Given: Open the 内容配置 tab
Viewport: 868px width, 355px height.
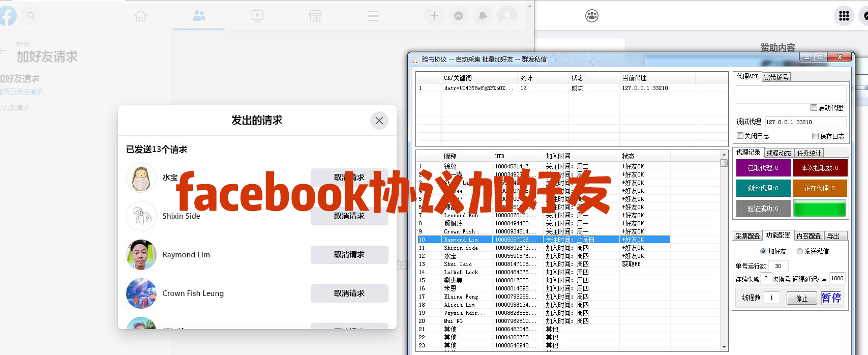Looking at the screenshot, I should 809,236.
